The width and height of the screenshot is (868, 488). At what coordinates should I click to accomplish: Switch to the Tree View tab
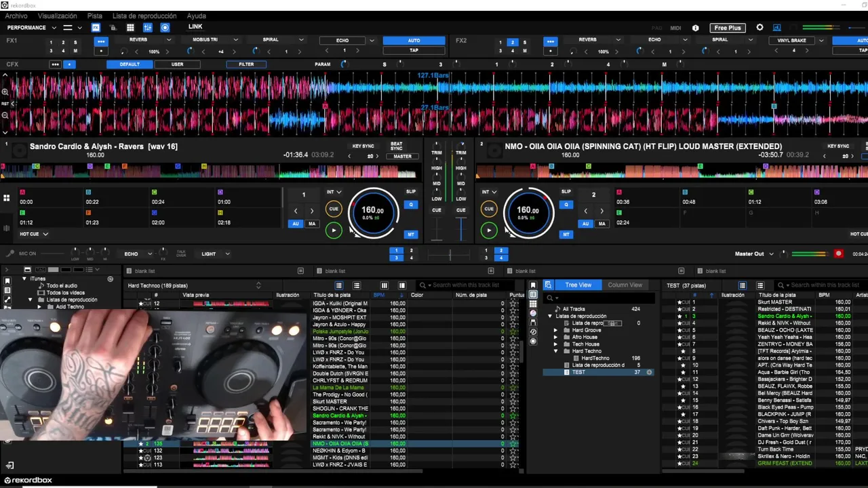coord(578,285)
